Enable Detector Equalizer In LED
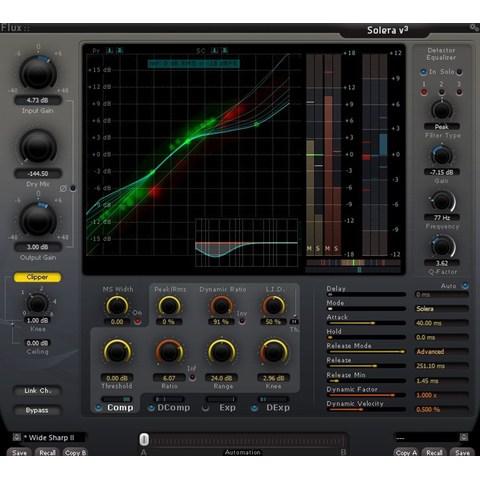The width and height of the screenshot is (480, 480). click(x=423, y=72)
